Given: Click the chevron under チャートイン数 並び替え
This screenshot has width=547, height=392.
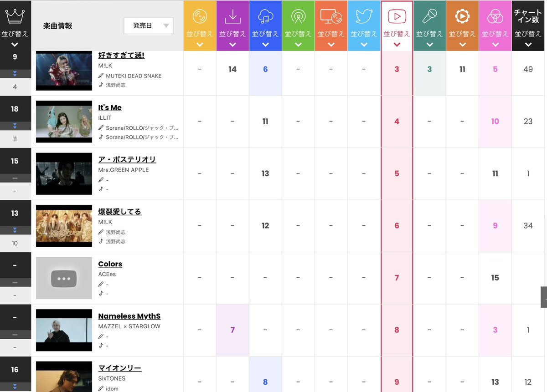Looking at the screenshot, I should pyautogui.click(x=528, y=45).
